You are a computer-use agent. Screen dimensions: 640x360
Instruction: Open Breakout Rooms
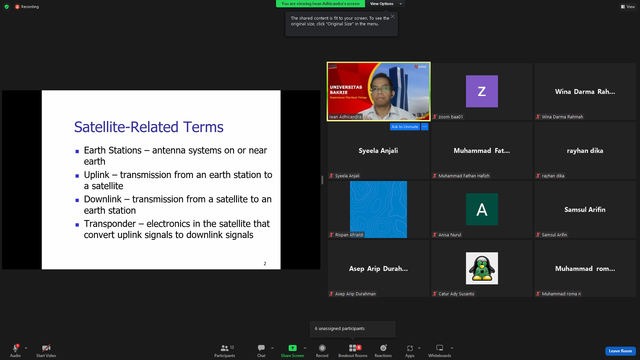pos(353,350)
